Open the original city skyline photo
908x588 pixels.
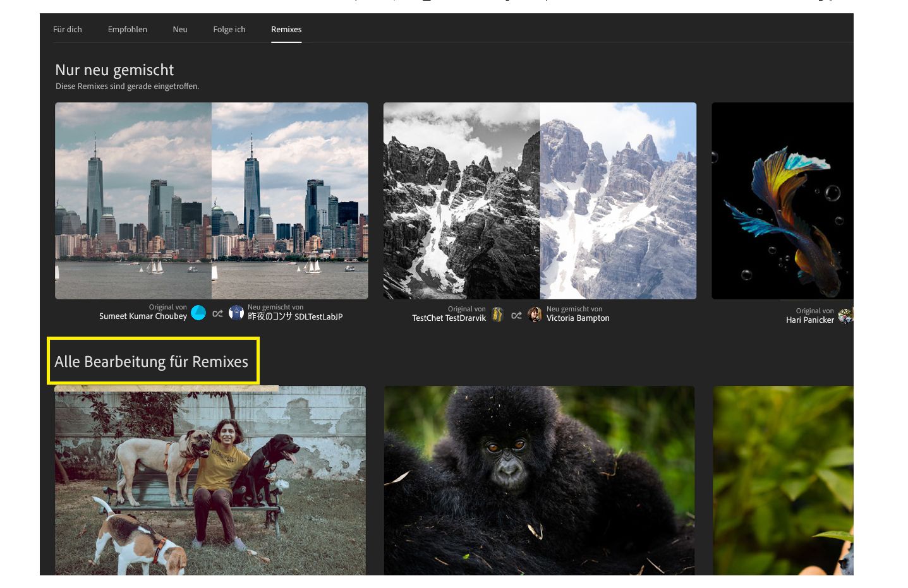coord(133,201)
